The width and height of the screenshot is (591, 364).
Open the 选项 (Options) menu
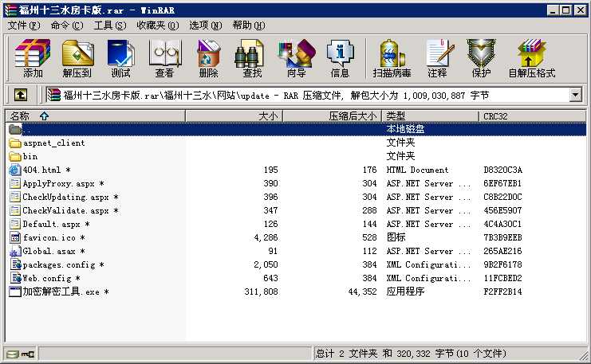click(206, 25)
